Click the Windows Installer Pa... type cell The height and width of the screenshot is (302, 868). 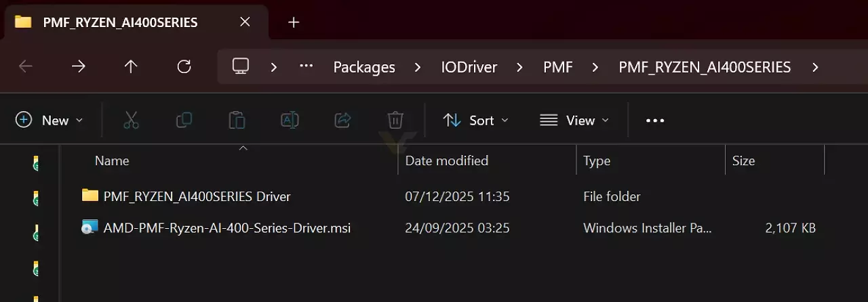[x=648, y=228]
